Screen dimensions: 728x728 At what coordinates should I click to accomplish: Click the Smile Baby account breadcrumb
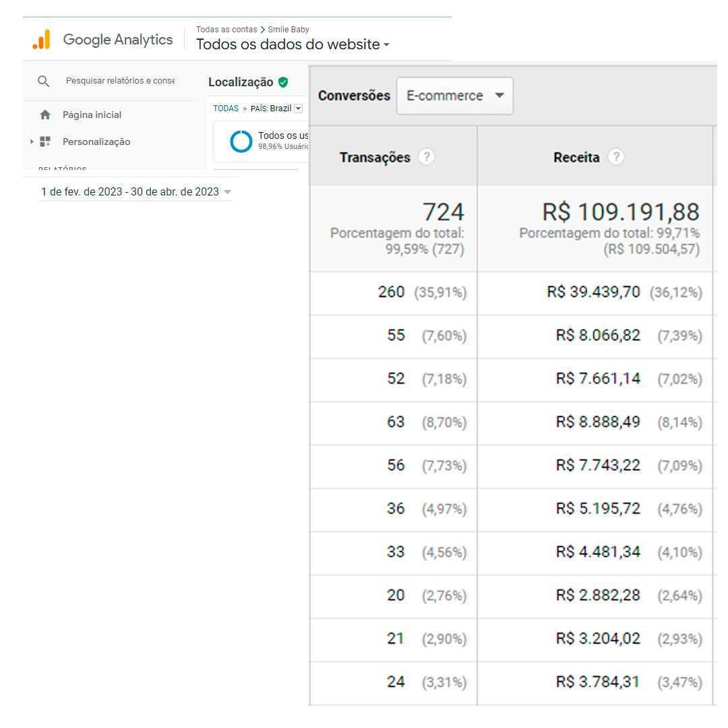[289, 30]
